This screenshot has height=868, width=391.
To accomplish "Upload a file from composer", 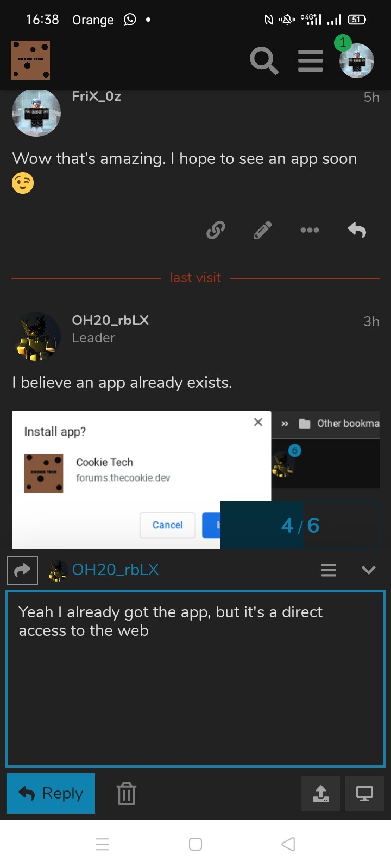I will 321,793.
